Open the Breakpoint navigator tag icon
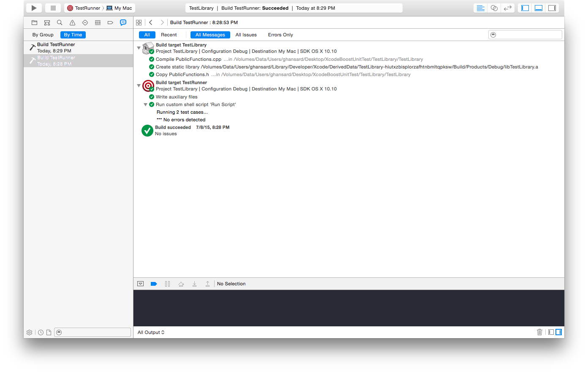 pyautogui.click(x=110, y=22)
